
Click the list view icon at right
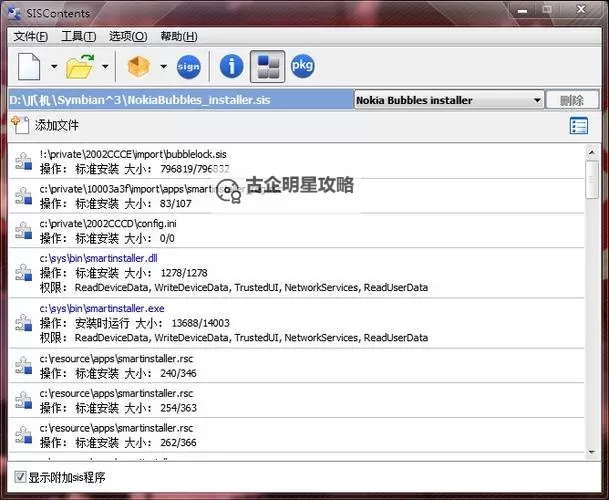point(578,126)
